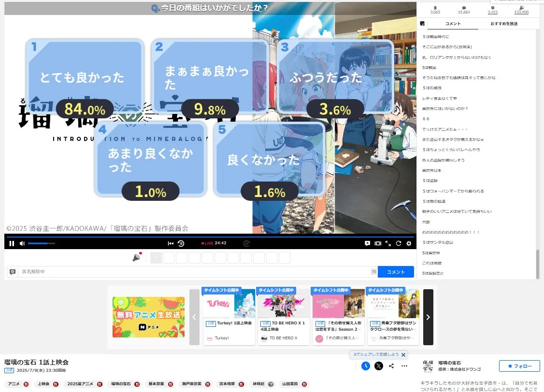Open the その着せ替え人形は恋をする Season 2 card

pyautogui.click(x=338, y=316)
